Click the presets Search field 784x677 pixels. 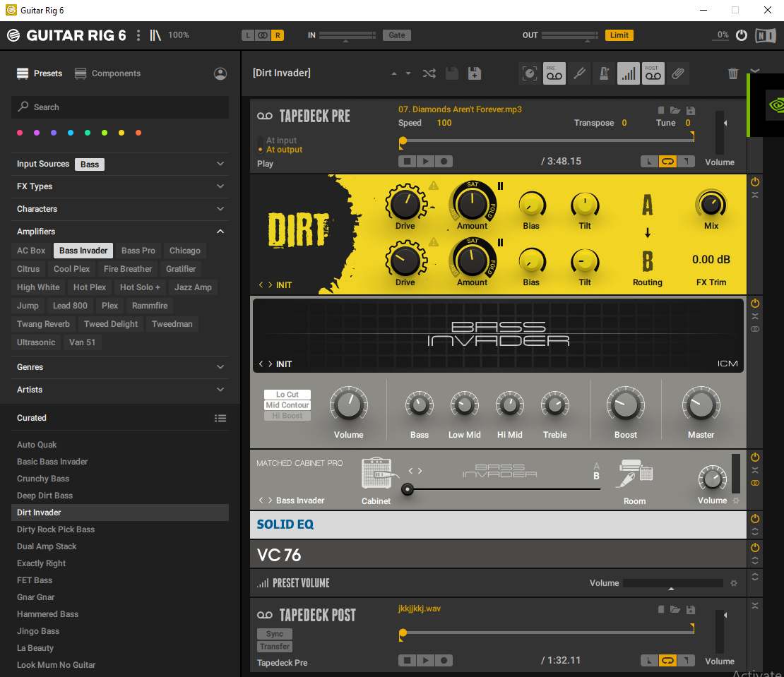pos(119,107)
